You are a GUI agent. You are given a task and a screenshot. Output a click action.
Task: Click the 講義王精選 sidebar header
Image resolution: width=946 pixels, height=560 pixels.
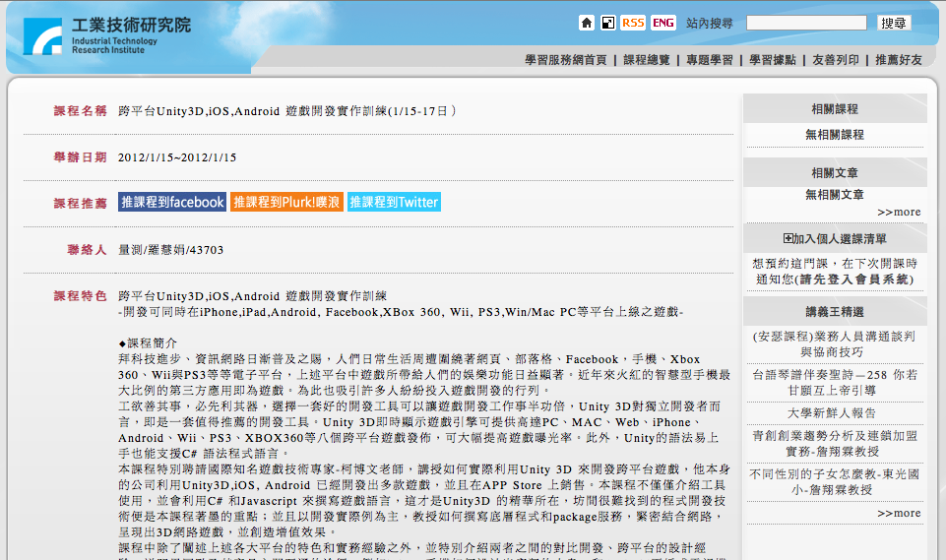[x=835, y=311]
